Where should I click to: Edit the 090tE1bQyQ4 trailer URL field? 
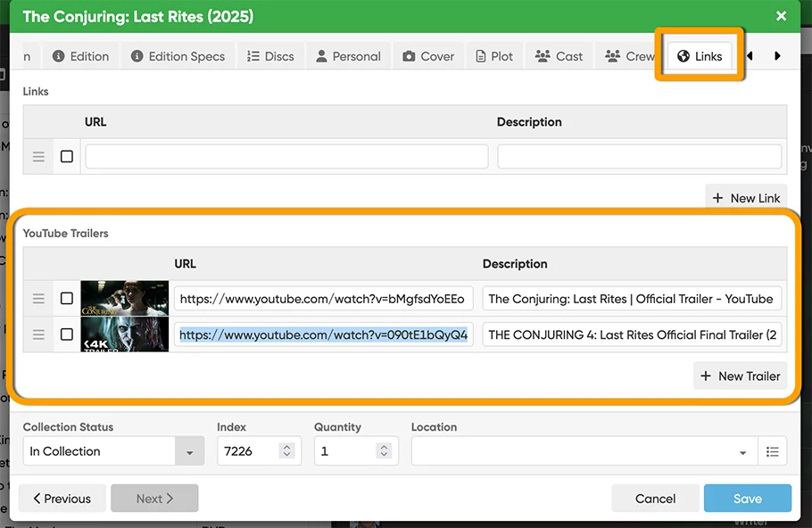[x=324, y=335]
